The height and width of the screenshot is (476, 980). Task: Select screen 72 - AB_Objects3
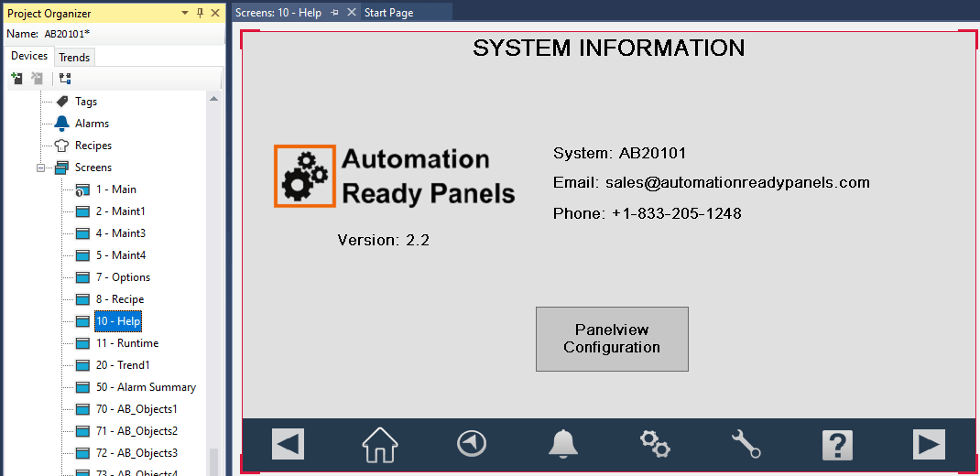pyautogui.click(x=137, y=454)
